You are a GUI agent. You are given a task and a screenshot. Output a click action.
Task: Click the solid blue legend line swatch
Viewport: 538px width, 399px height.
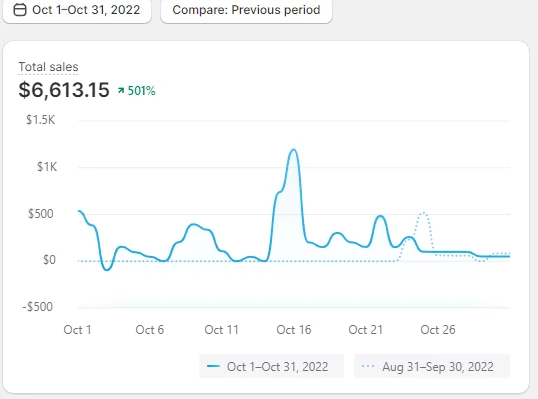click(213, 366)
